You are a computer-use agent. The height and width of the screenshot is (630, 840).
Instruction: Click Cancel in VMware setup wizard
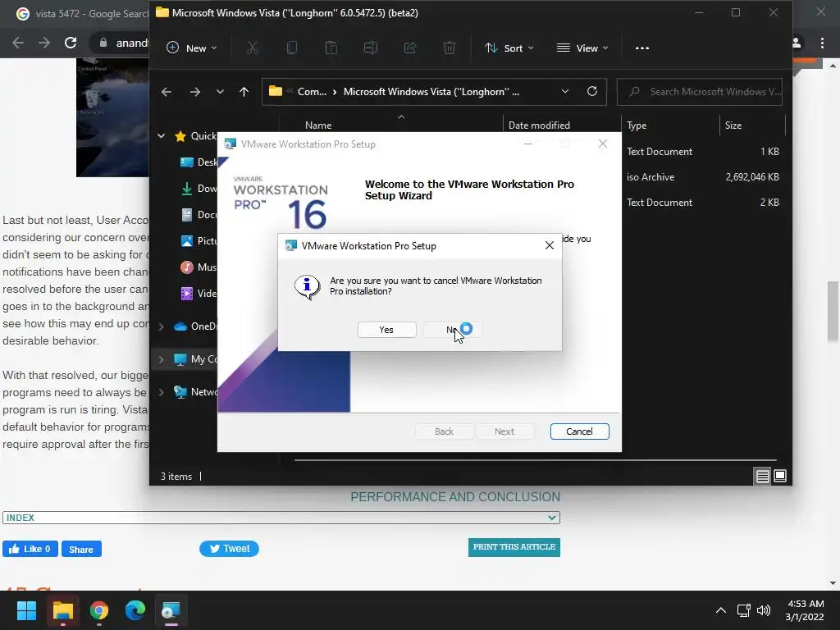pyautogui.click(x=579, y=431)
